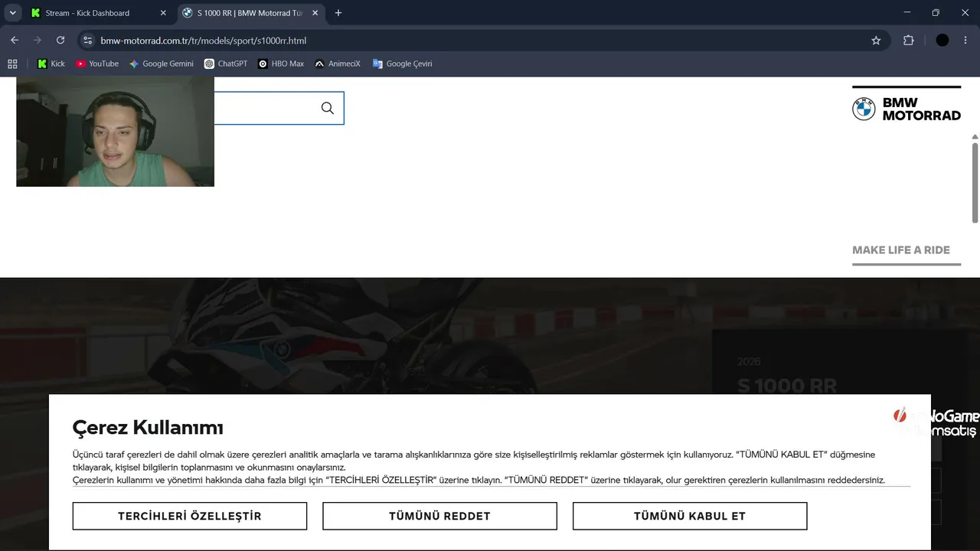The width and height of the screenshot is (980, 551).
Task: Open the Google Çeviri bookmark
Action: [x=403, y=64]
